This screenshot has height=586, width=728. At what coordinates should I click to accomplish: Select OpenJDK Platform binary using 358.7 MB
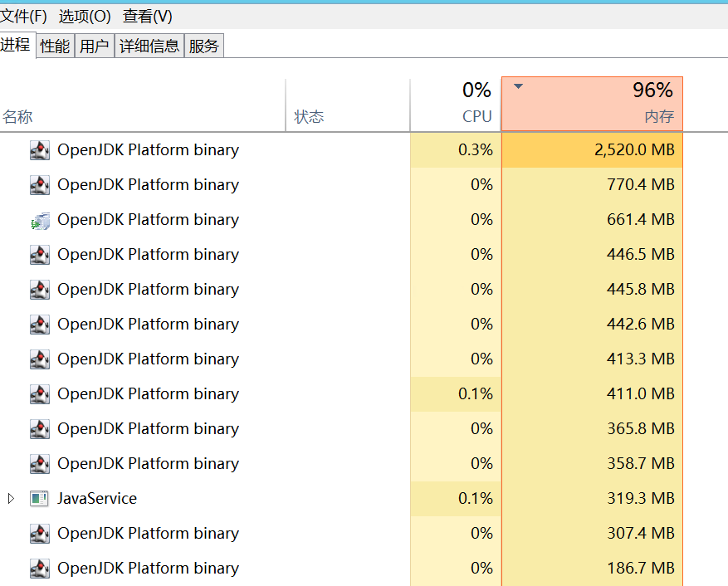(x=148, y=463)
